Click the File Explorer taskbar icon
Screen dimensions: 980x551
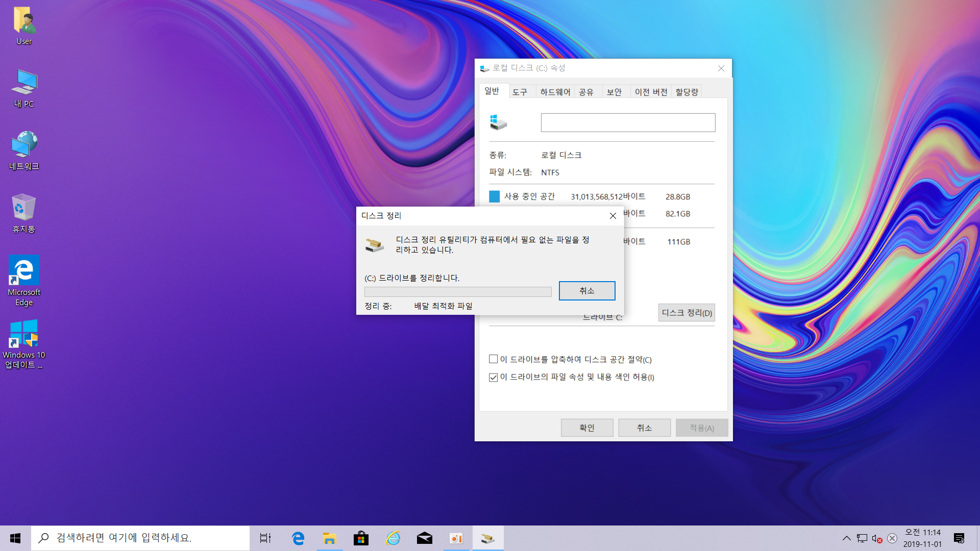[x=329, y=538]
